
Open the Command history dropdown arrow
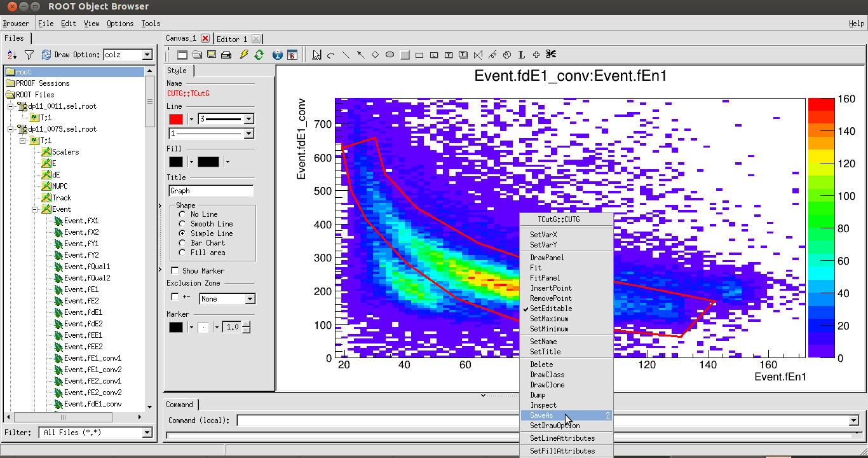[x=853, y=420]
